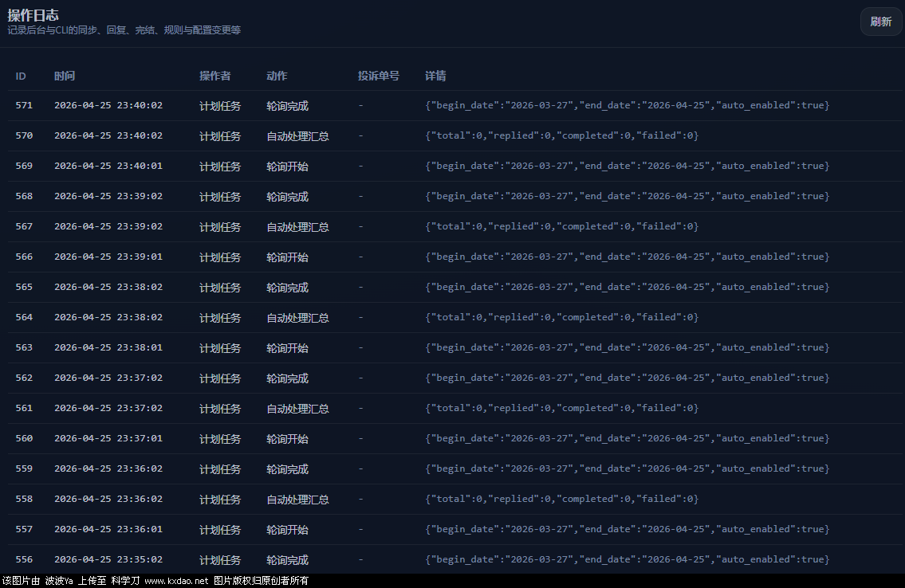This screenshot has width=905, height=588.
Task: Click the 动作 column header
Action: tap(277, 76)
